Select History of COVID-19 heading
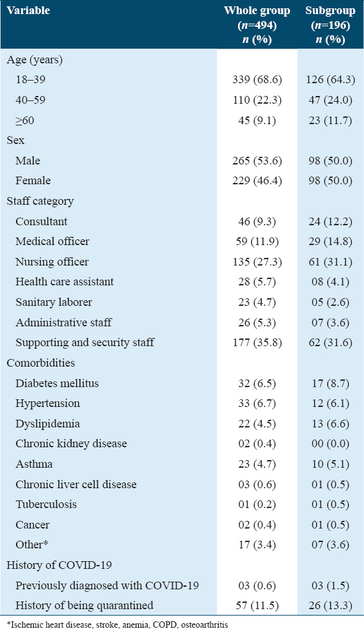Screen dimensions: 364x629 59,565
